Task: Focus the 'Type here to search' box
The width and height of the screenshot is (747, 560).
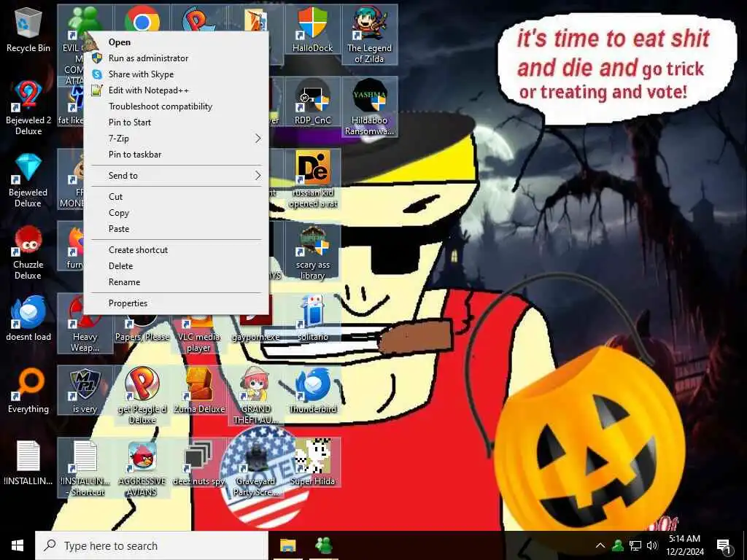Action: 152,545
